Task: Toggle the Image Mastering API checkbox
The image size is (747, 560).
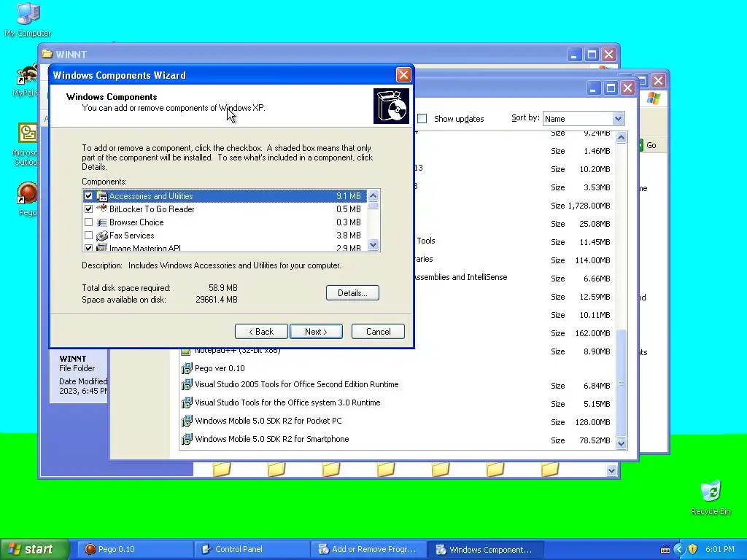Action: [x=88, y=248]
